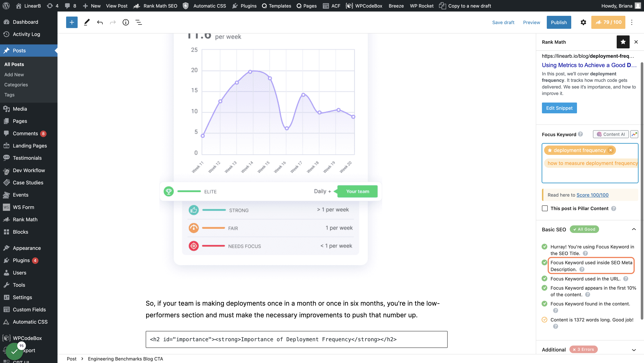The height and width of the screenshot is (363, 644).
Task: Open the Rank Math SEO admin bar menu
Action: click(155, 6)
